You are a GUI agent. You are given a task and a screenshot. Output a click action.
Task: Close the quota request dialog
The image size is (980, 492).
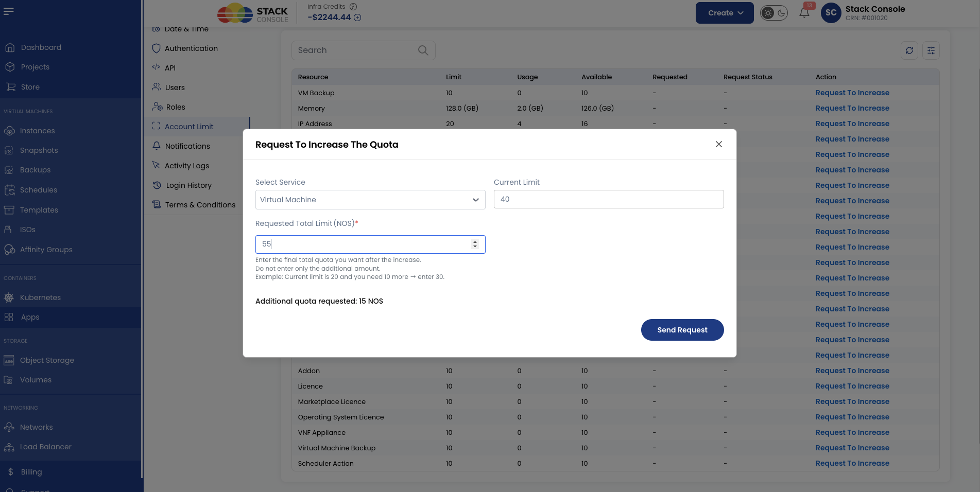pyautogui.click(x=719, y=145)
